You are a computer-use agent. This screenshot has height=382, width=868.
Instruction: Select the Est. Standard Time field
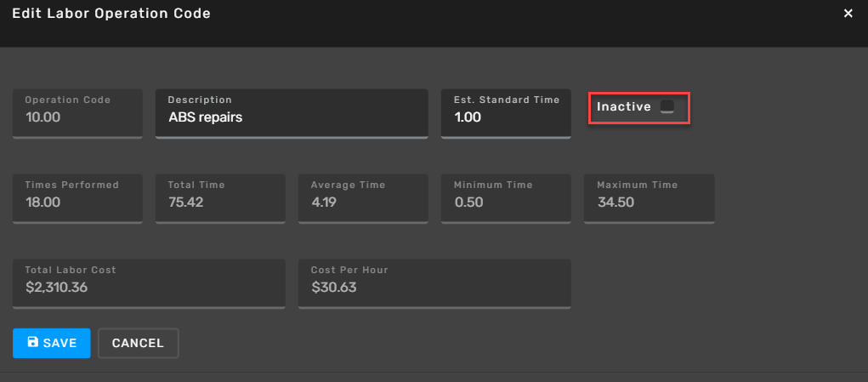click(506, 113)
